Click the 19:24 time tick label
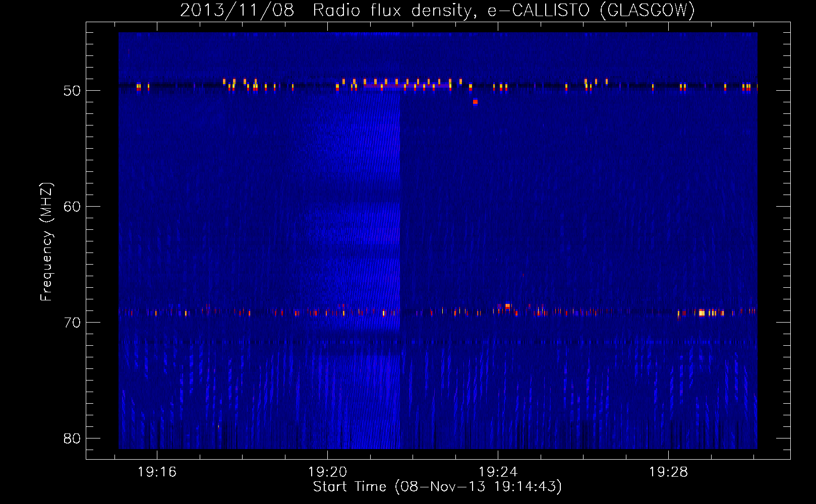The width and height of the screenshot is (816, 504). coord(498,472)
